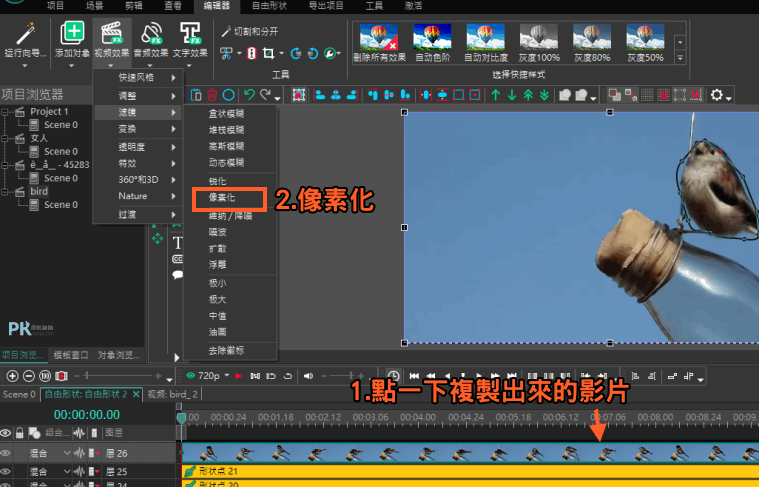Viewport: 759px width, 487px height.
Task: Toggle audio waveform on layer 25
Action: pos(79,472)
